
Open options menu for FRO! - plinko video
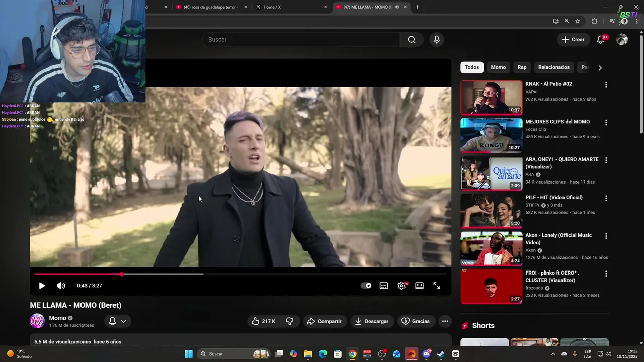(x=606, y=274)
